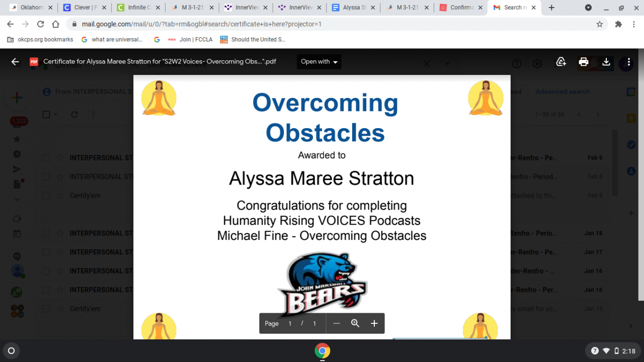
Task: Open a new browser tab
Action: click(551, 8)
